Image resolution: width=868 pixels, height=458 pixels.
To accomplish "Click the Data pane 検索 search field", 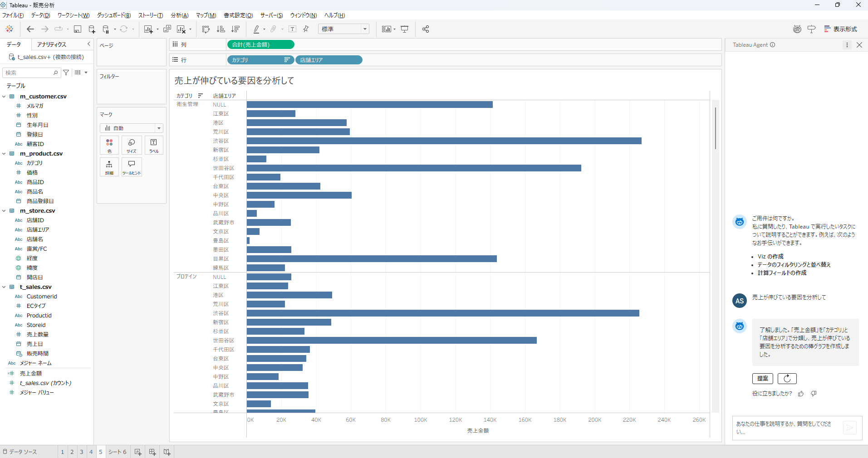I will click(31, 73).
